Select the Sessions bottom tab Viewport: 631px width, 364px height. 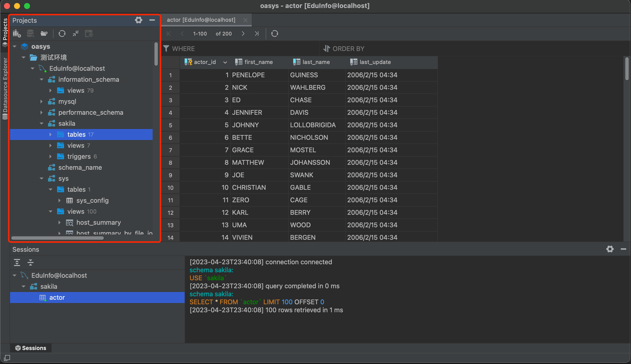point(31,348)
